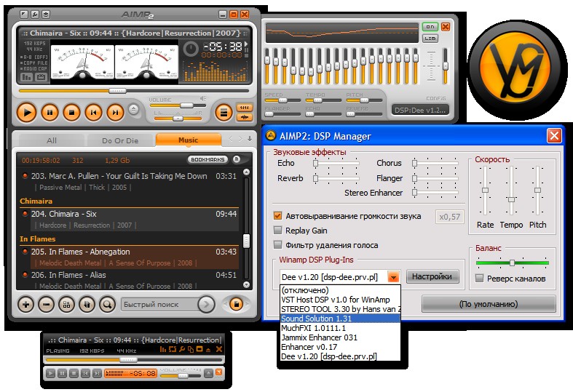The height and width of the screenshot is (392, 573).
Task: Enable the Реверс каналов checkbox
Action: [480, 278]
